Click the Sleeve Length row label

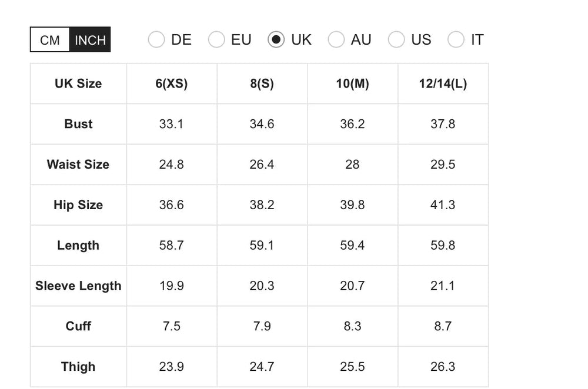tap(78, 286)
